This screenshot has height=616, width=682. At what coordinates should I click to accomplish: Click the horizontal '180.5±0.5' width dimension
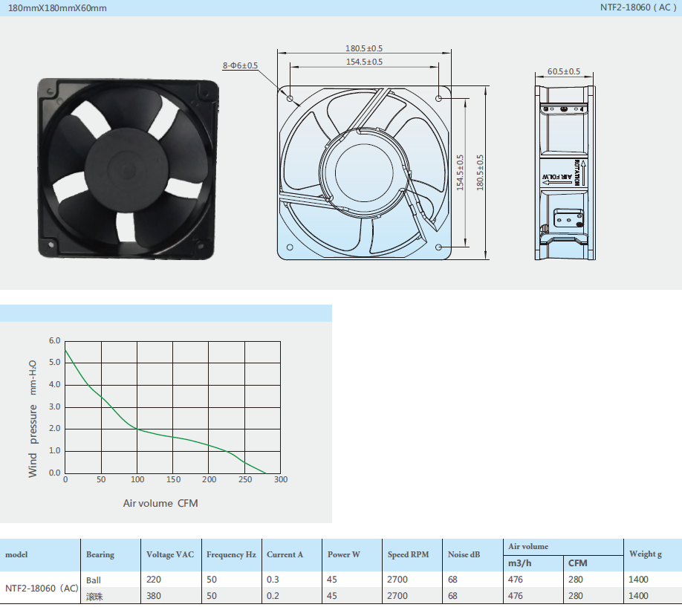tap(364, 48)
